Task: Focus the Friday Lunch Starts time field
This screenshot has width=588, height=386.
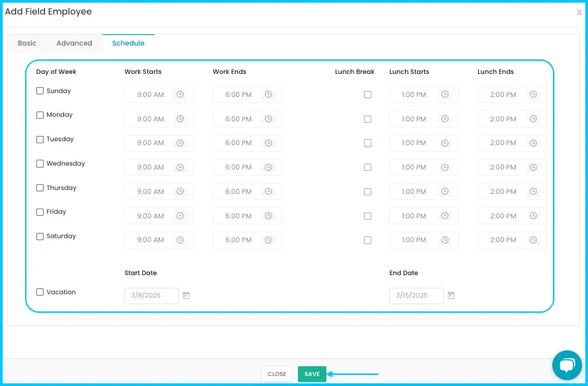Action: 423,216
